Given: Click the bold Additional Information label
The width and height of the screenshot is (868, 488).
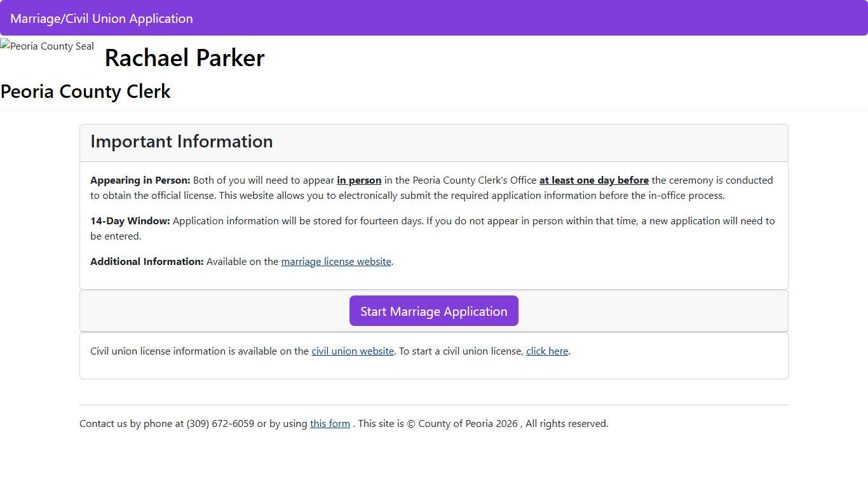Looking at the screenshot, I should (147, 262).
